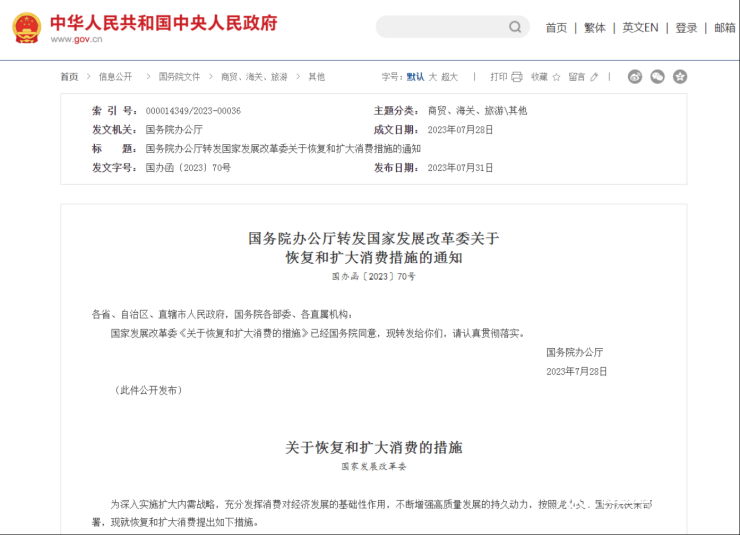Set font size to 默认
The width and height of the screenshot is (740, 535).
pyautogui.click(x=415, y=77)
